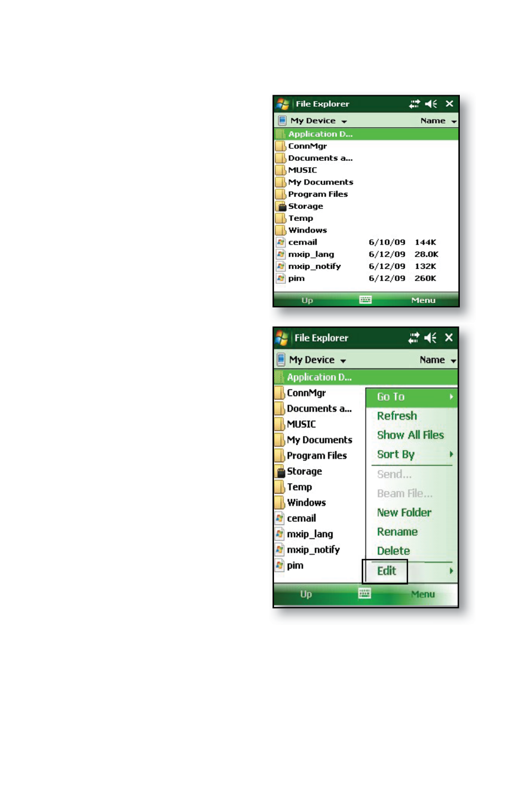Screen dimensions: 526x812
Task: Select Application D... row in upper window
Action: pyautogui.click(x=366, y=134)
